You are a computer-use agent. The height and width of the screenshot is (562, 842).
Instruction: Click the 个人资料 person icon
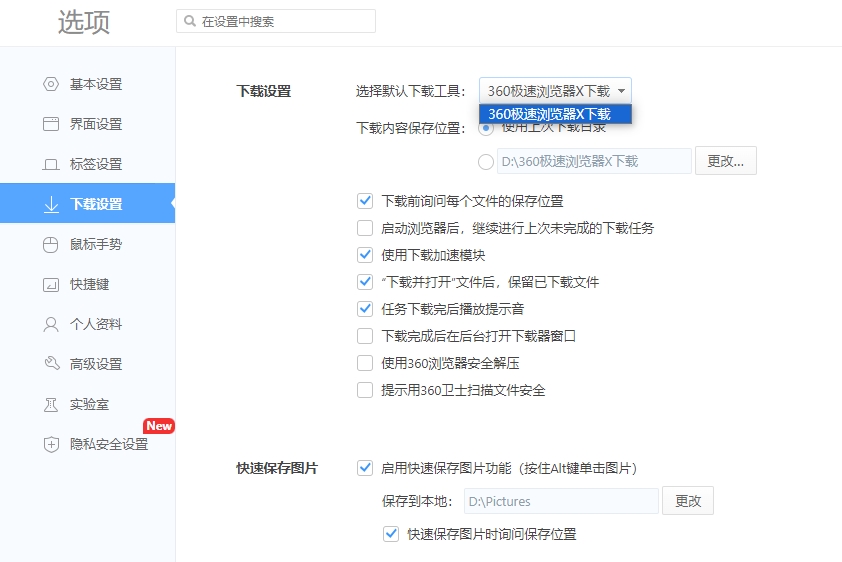pyautogui.click(x=51, y=324)
